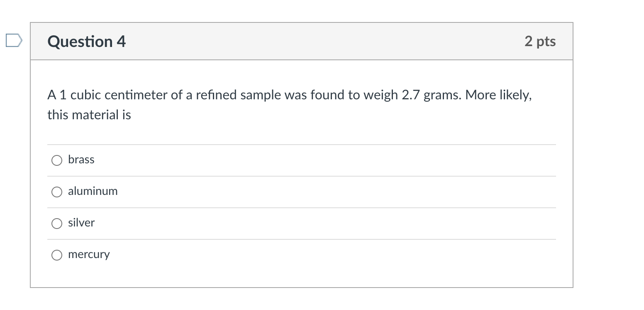Pick the silver radio button

pos(57,223)
